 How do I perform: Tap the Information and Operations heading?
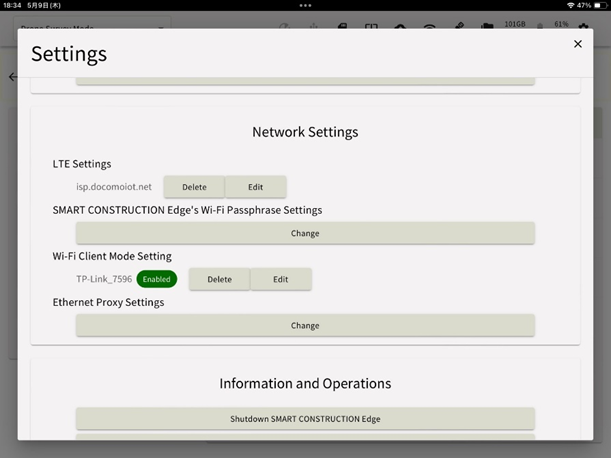305,384
